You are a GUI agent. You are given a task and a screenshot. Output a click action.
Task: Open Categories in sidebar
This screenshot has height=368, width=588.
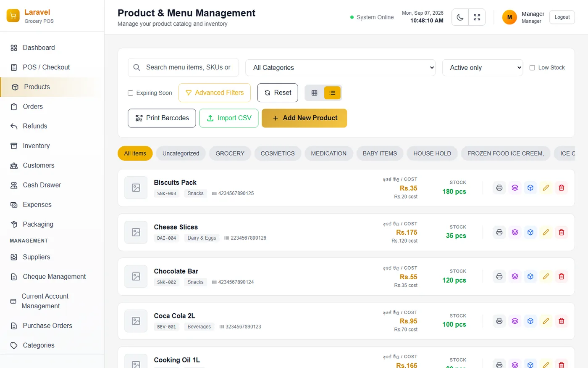(52, 345)
